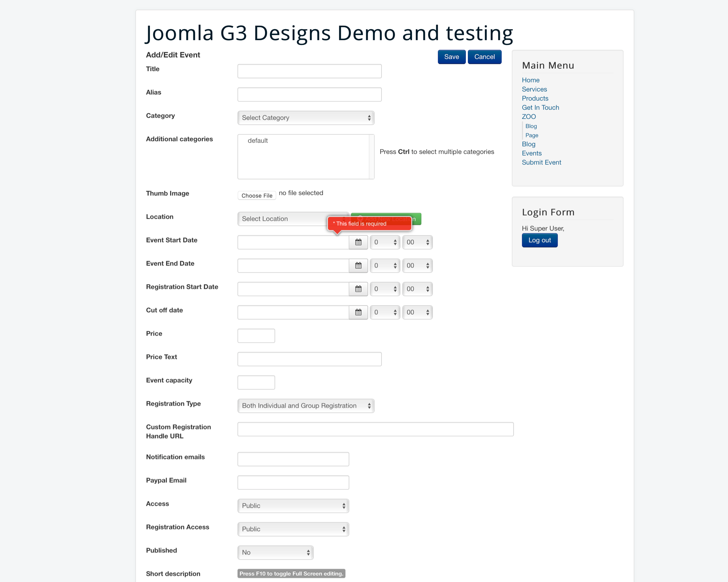Focus Custom Registration Handle URL field

[x=376, y=429]
